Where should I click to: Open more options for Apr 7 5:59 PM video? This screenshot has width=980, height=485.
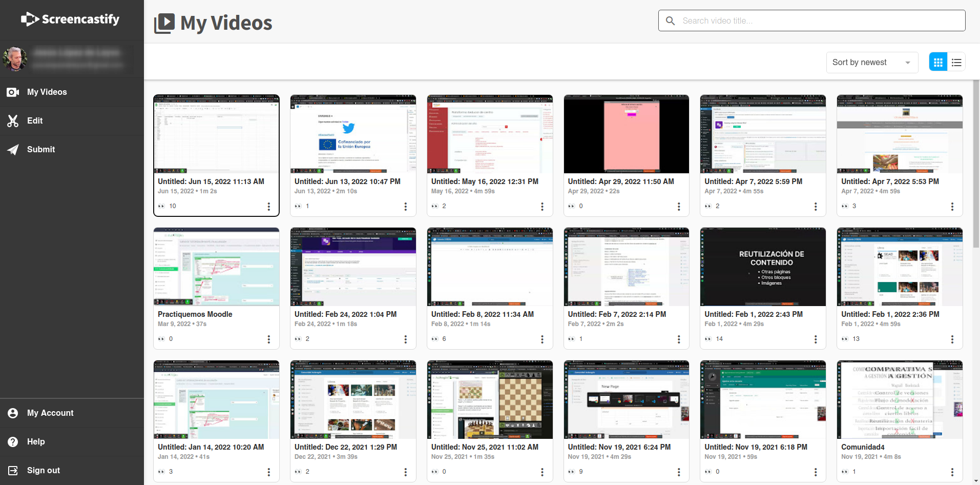click(816, 207)
